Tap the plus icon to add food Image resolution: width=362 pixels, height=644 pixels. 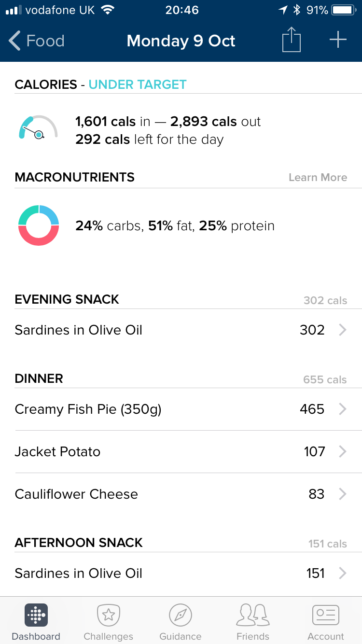[x=338, y=40]
